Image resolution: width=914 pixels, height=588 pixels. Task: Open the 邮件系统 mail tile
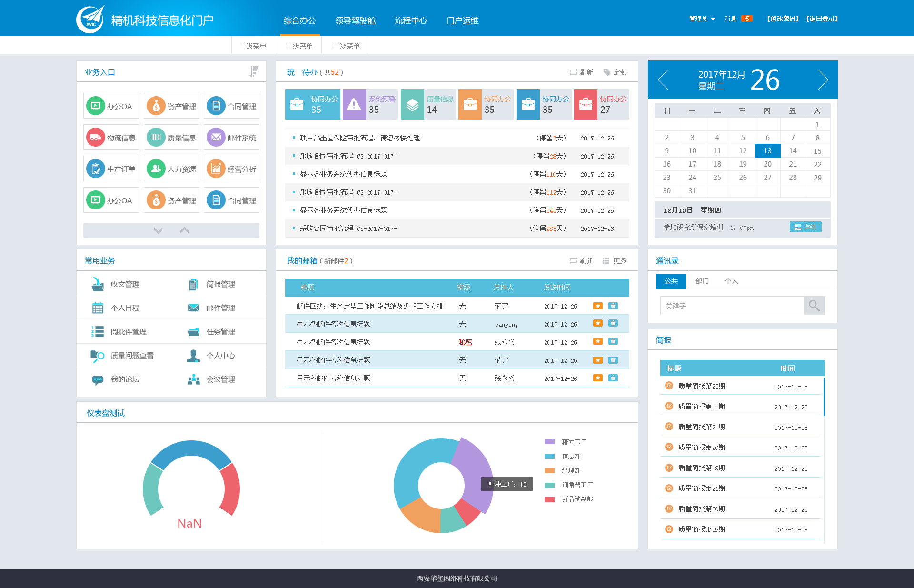[x=232, y=138]
